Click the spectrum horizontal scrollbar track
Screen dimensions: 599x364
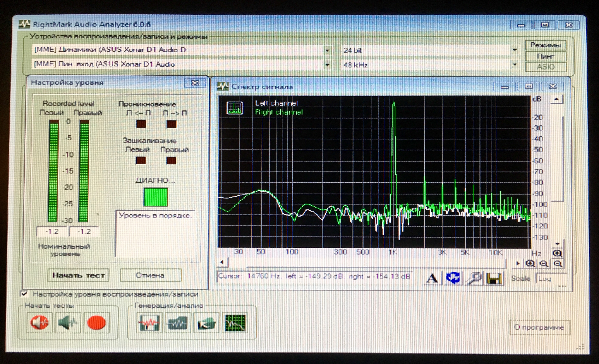click(365, 263)
